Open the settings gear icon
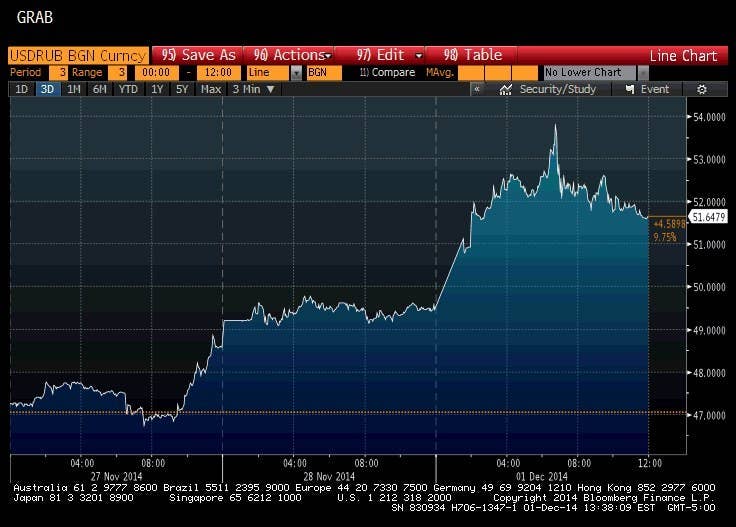This screenshot has height=527, width=736. pos(702,89)
